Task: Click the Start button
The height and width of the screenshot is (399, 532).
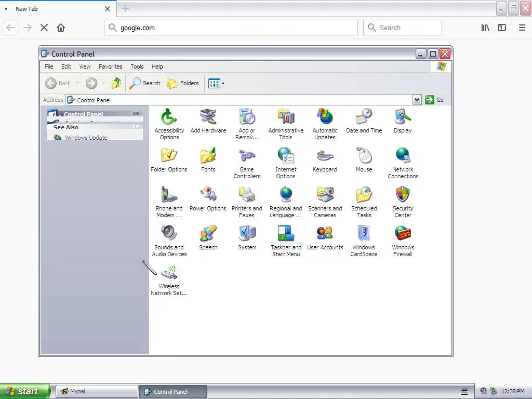Action: (25, 391)
